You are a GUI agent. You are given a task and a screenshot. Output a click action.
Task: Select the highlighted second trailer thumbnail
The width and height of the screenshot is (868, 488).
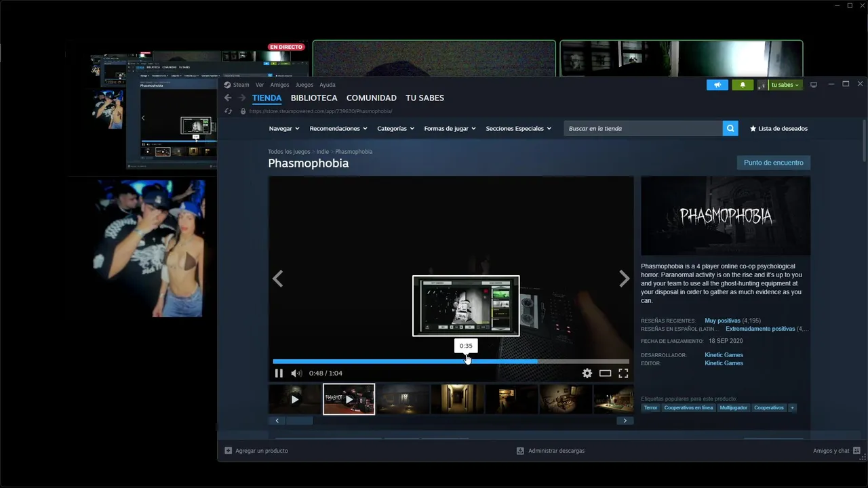point(349,399)
